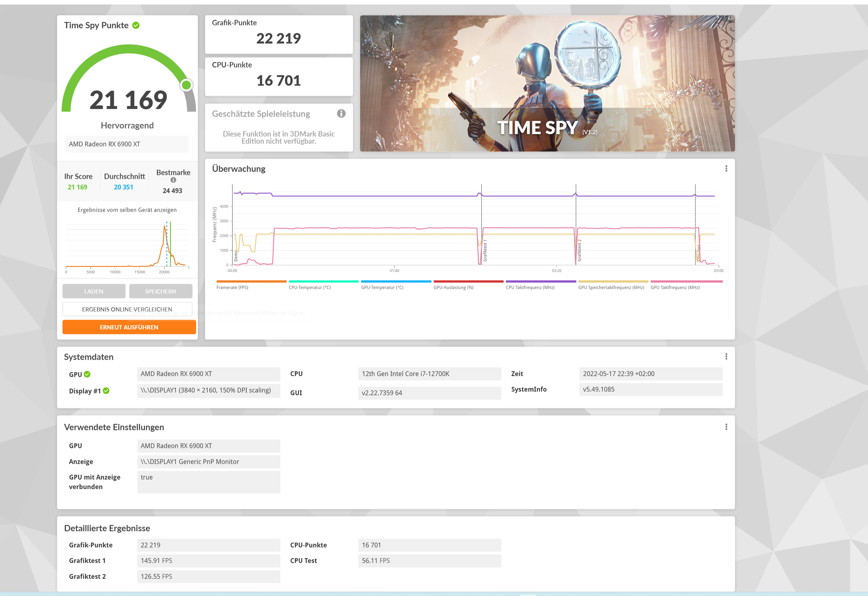Toggle the GPU Taktfrequenz legend series
This screenshot has width=868, height=596.
[675, 287]
